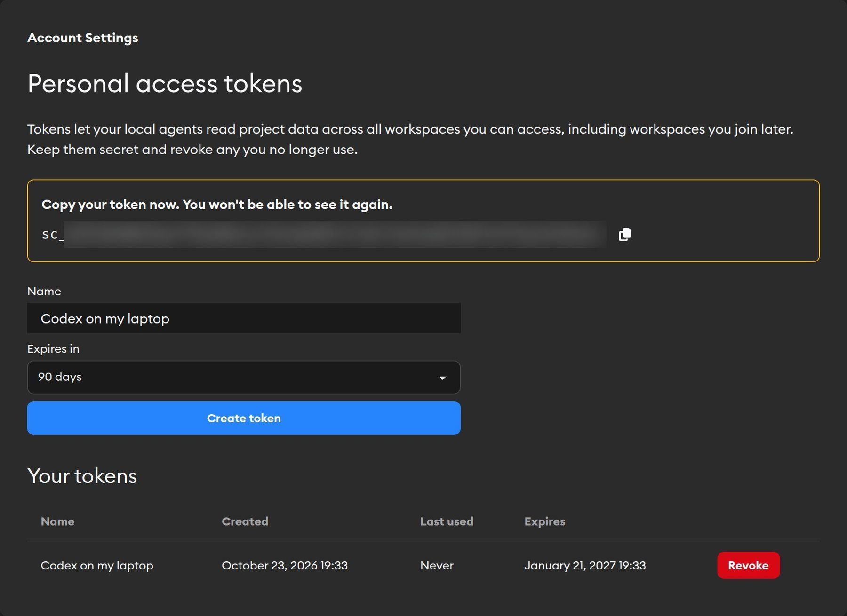The width and height of the screenshot is (847, 616).
Task: Click the Your tokens heading
Action: tap(82, 476)
